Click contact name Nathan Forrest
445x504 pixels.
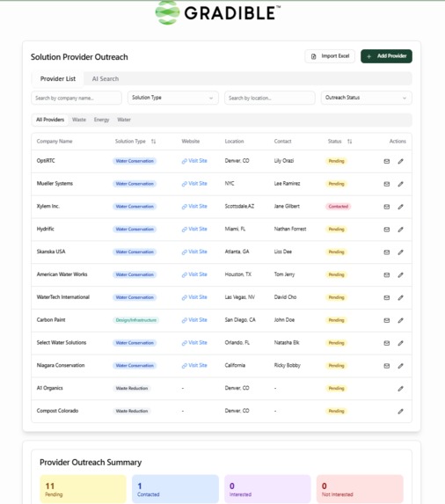[x=290, y=230]
